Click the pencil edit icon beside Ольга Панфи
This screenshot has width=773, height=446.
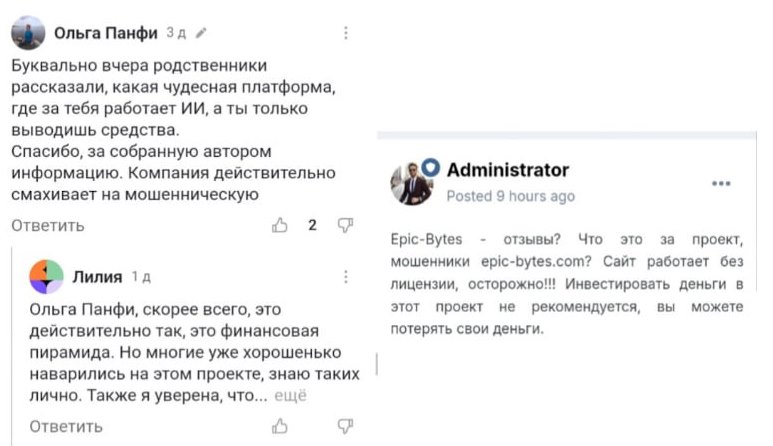click(x=202, y=33)
